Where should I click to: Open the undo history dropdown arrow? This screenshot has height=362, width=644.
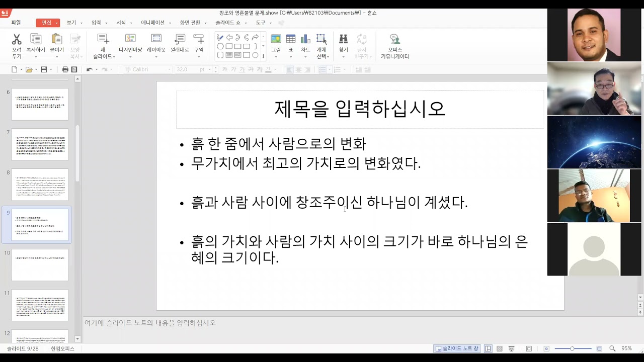pyautogui.click(x=97, y=69)
